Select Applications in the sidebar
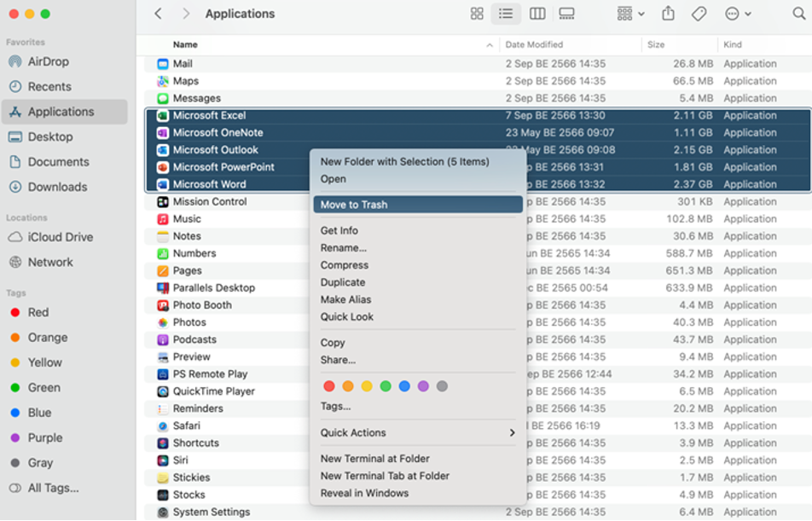 point(64,112)
